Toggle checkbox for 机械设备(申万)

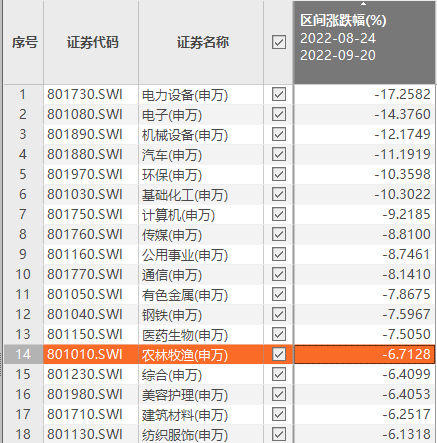(279, 134)
